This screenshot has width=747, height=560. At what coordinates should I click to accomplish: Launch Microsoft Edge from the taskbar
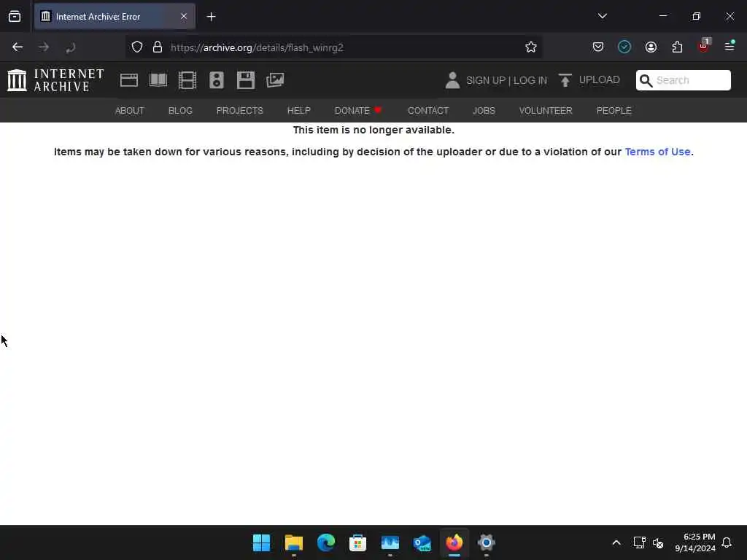[x=326, y=542]
